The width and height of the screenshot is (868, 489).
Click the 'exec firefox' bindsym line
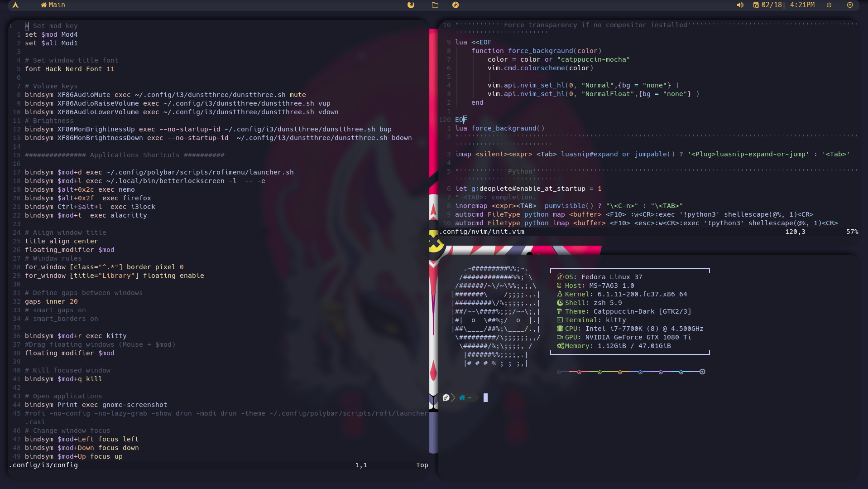(88, 198)
